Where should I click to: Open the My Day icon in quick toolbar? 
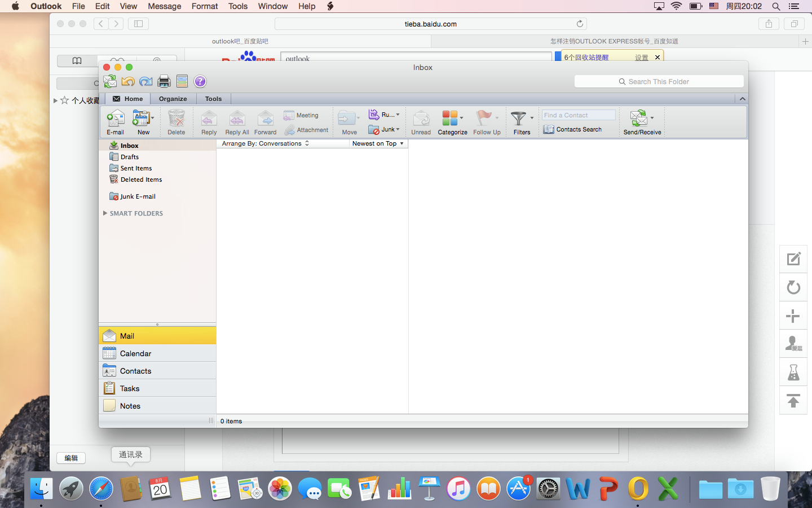coord(182,81)
